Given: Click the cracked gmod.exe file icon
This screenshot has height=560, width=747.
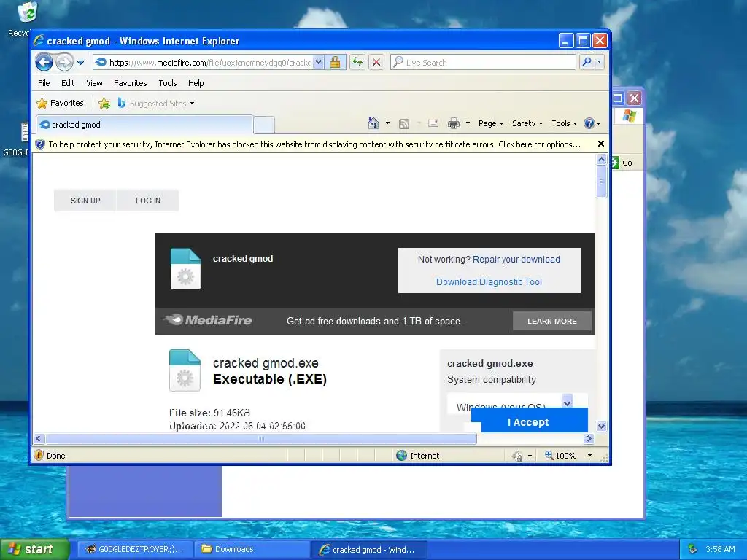Looking at the screenshot, I should pos(185,370).
